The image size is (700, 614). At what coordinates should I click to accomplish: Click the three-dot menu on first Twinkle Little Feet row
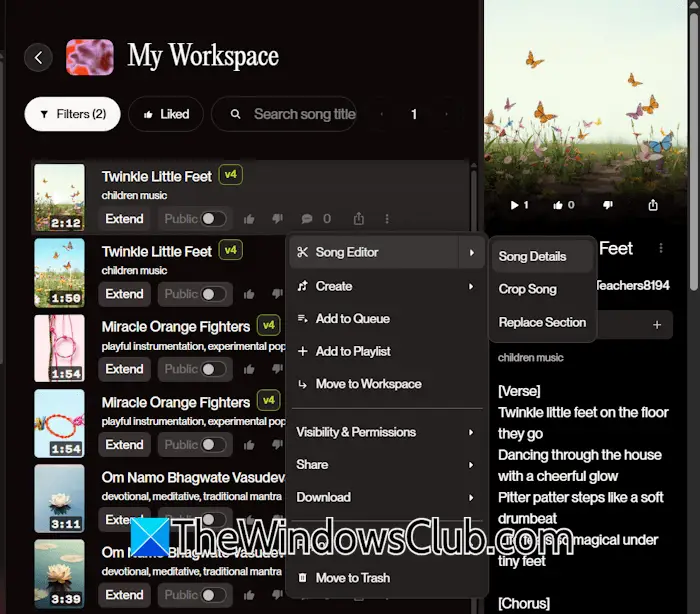(387, 219)
